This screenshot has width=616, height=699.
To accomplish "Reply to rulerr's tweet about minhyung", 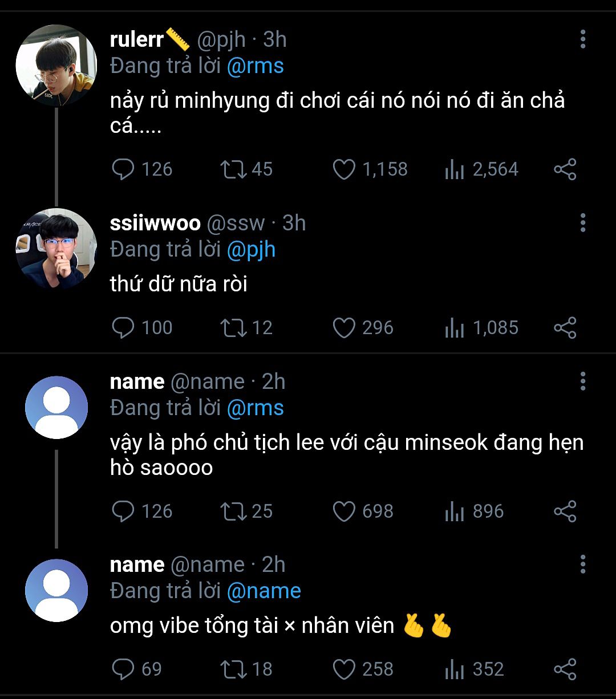I will tap(123, 169).
